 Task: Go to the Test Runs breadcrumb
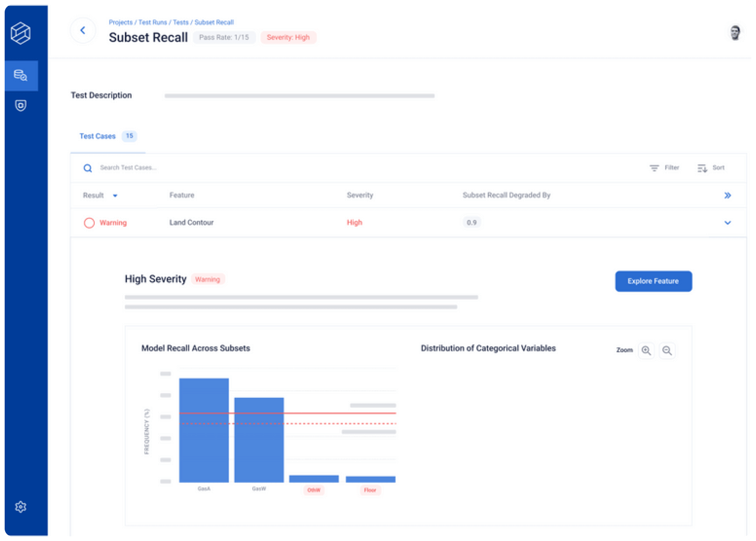coord(152,22)
